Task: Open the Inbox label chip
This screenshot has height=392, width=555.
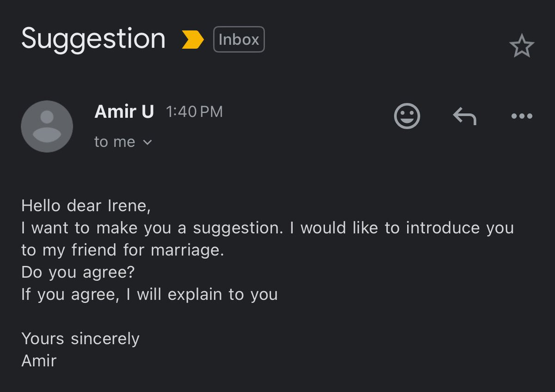Action: coord(239,39)
